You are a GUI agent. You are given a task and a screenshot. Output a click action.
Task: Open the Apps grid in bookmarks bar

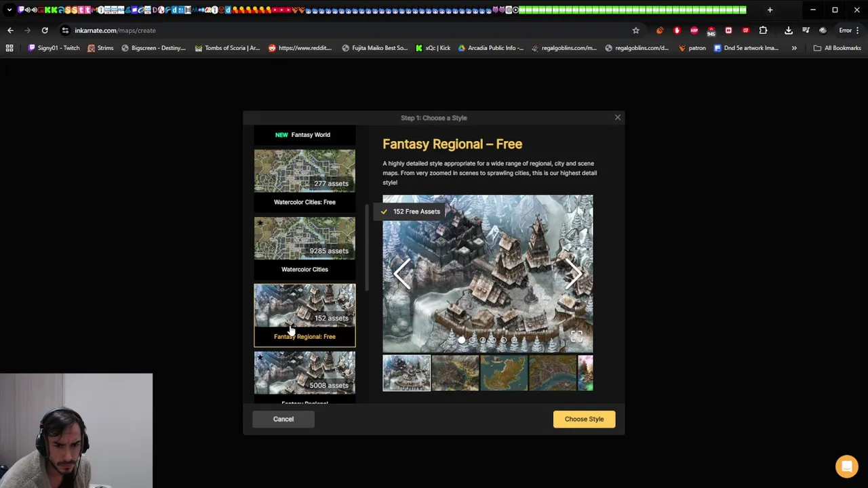pos(9,48)
